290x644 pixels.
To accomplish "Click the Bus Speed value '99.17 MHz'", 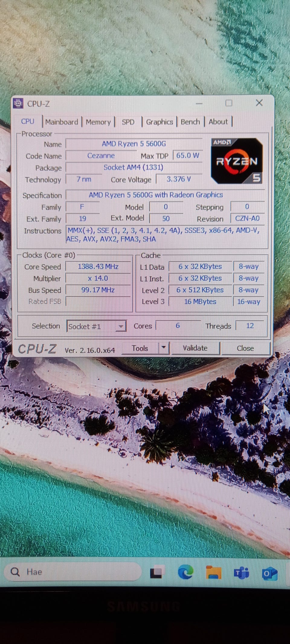I will pos(98,290).
